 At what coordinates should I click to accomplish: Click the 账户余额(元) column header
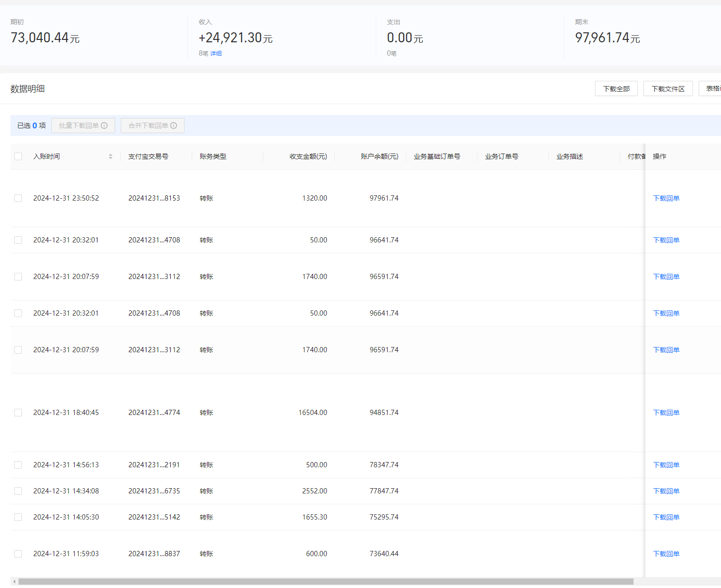coord(380,156)
